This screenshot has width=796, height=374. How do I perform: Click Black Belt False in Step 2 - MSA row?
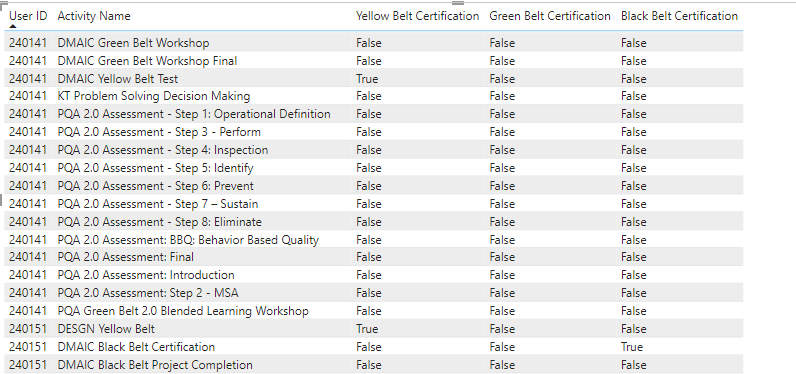click(634, 293)
